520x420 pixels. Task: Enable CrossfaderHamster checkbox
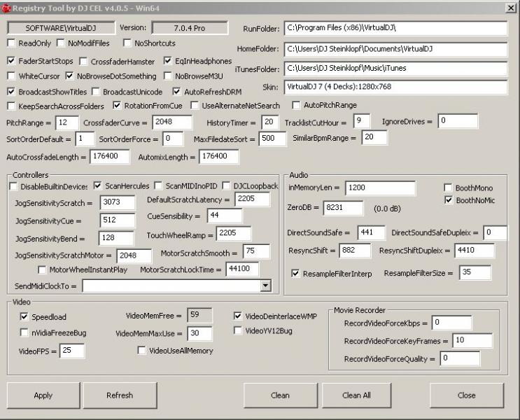coord(83,62)
